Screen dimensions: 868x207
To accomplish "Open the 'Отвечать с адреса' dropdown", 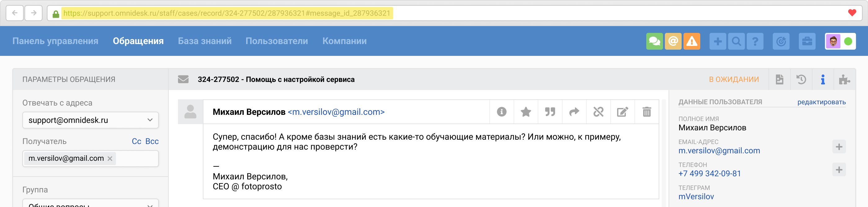I will point(90,120).
